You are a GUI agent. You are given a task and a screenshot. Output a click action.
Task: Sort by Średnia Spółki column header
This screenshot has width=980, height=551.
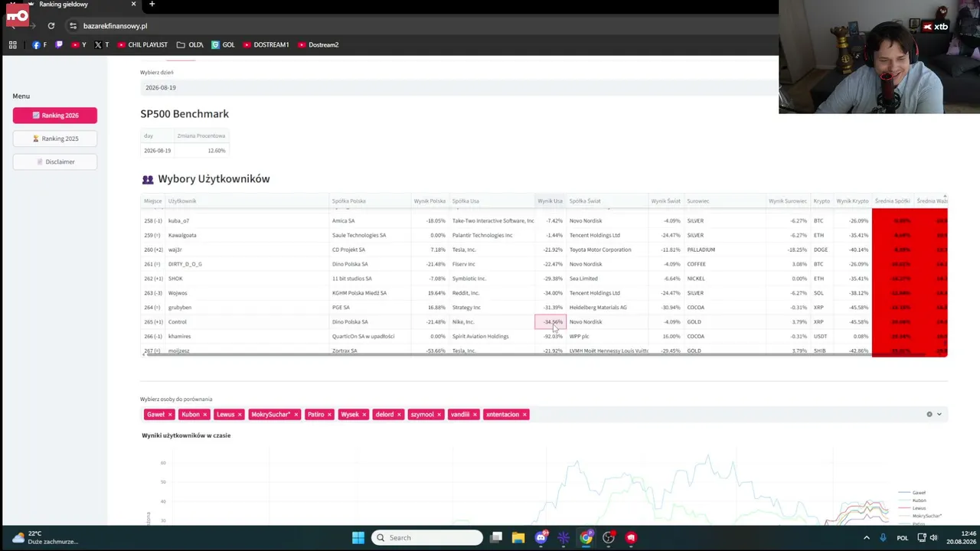[892, 201]
